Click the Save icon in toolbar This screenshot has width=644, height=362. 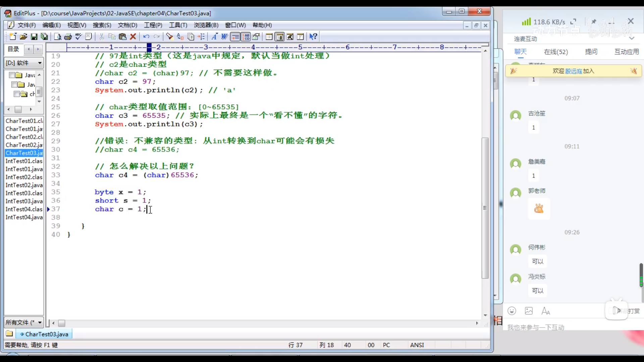click(34, 37)
